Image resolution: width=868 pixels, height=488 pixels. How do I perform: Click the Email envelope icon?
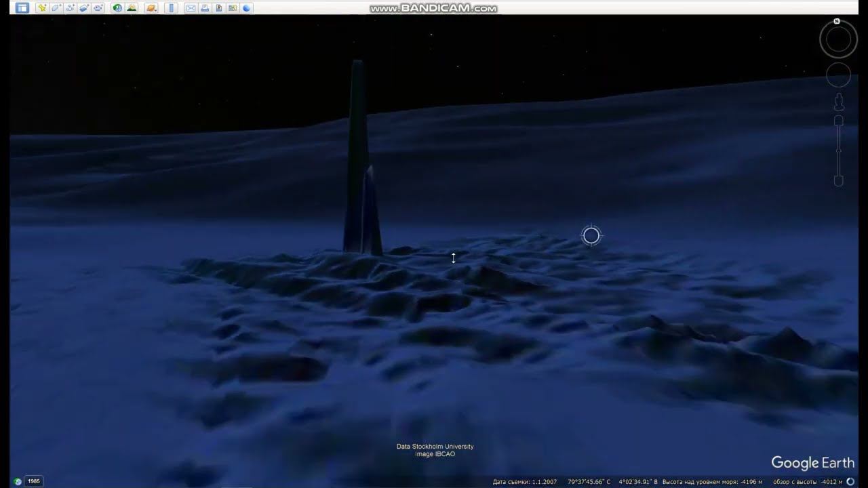pos(191,8)
